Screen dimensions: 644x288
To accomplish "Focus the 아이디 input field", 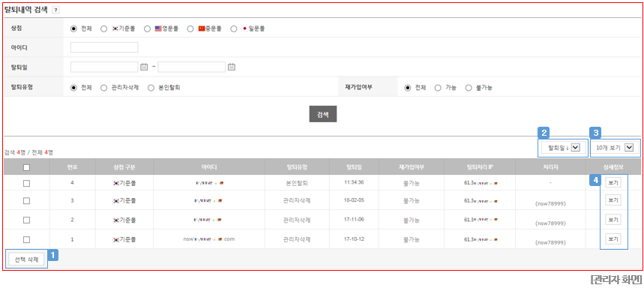I will (104, 47).
